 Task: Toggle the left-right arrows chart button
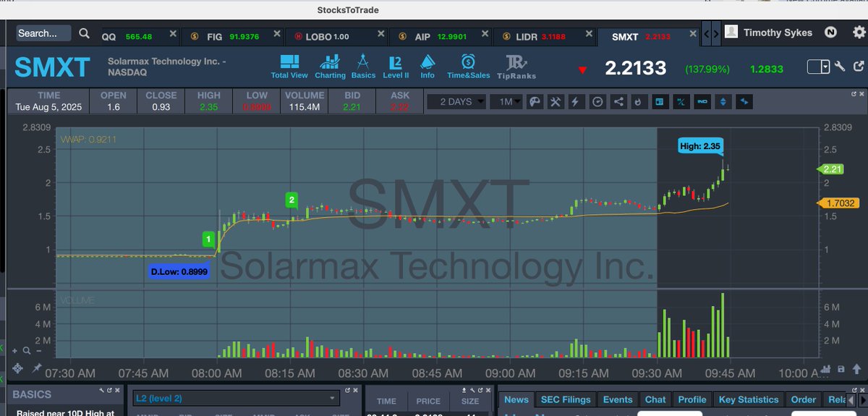pos(744,102)
